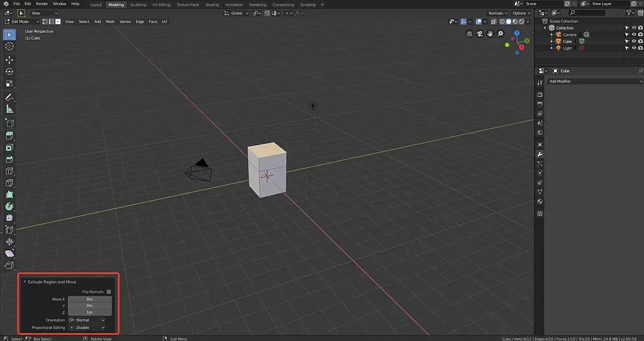The width and height of the screenshot is (644, 341).
Task: Click the Options button in viewport header
Action: pos(521,13)
